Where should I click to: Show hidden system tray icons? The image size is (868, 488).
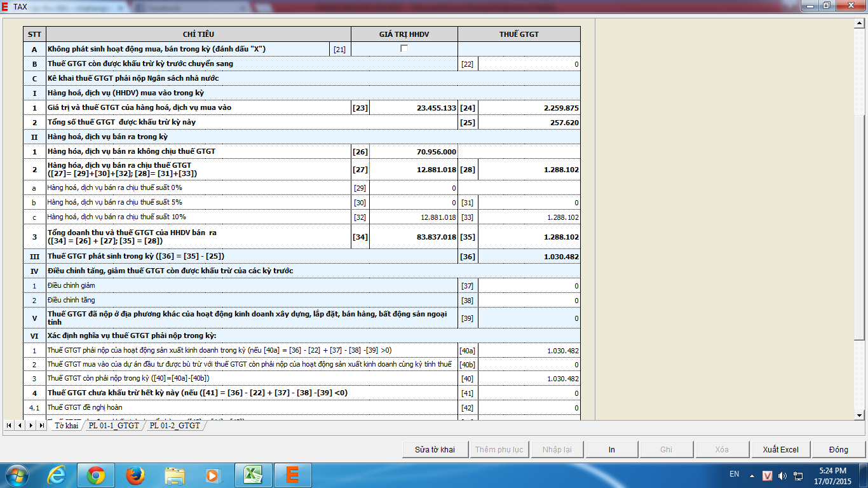click(753, 475)
